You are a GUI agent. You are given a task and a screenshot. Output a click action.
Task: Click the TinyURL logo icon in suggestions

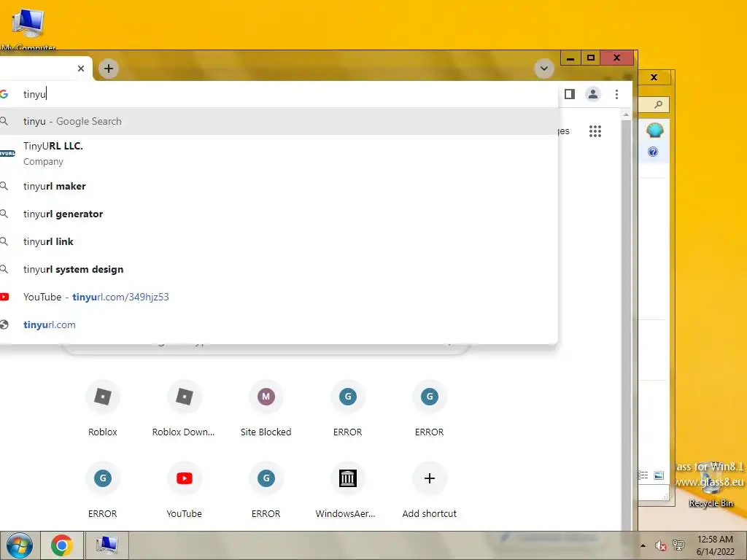[x=7, y=153]
